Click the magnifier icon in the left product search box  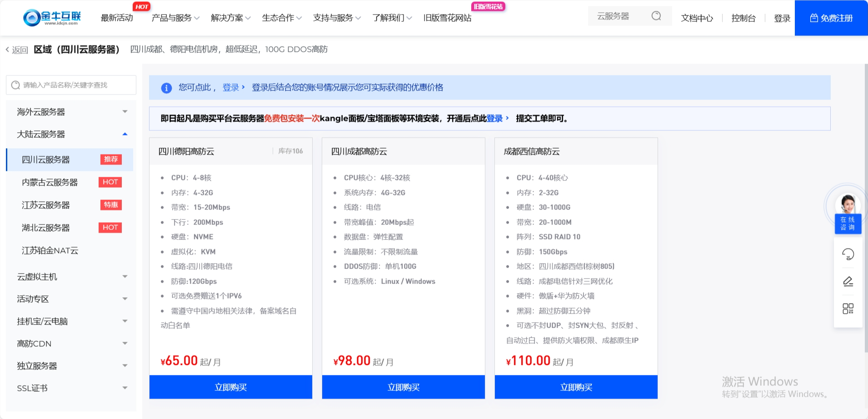pos(16,85)
